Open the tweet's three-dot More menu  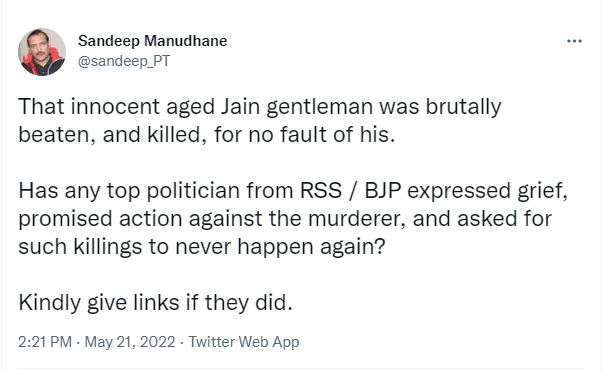[x=574, y=41]
